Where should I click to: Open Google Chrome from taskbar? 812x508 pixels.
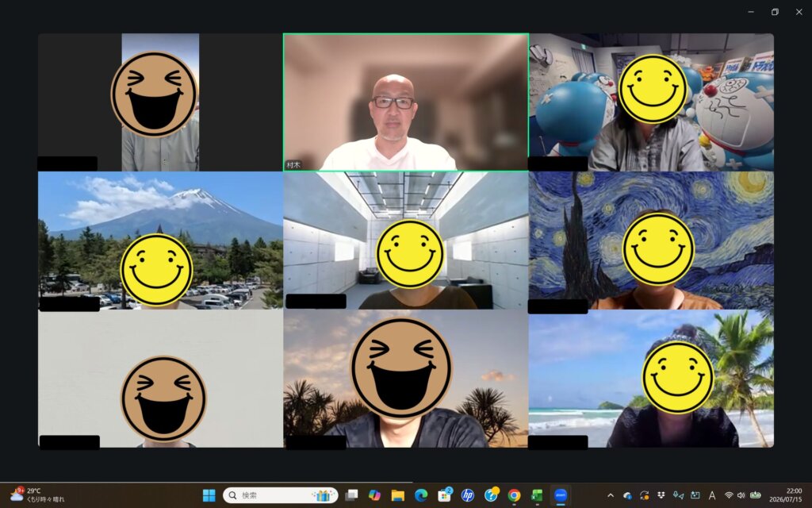pyautogui.click(x=514, y=495)
